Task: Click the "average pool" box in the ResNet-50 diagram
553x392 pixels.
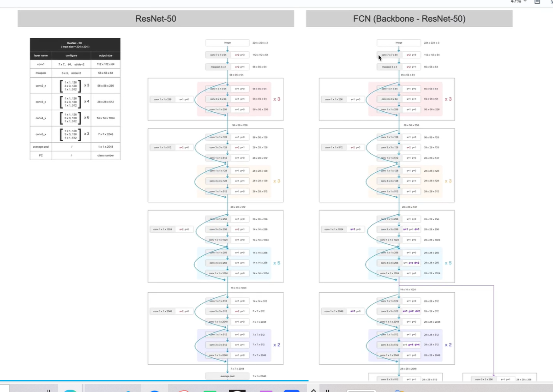Action: point(228,376)
